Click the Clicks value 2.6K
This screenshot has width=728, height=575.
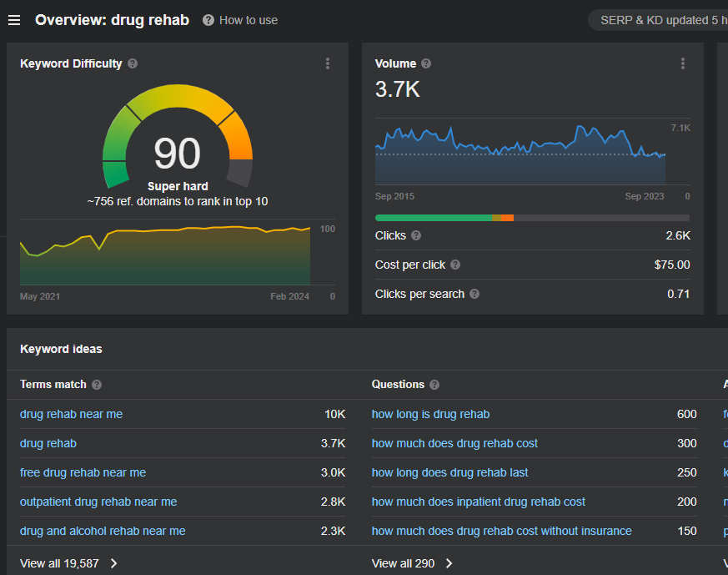pyautogui.click(x=678, y=235)
